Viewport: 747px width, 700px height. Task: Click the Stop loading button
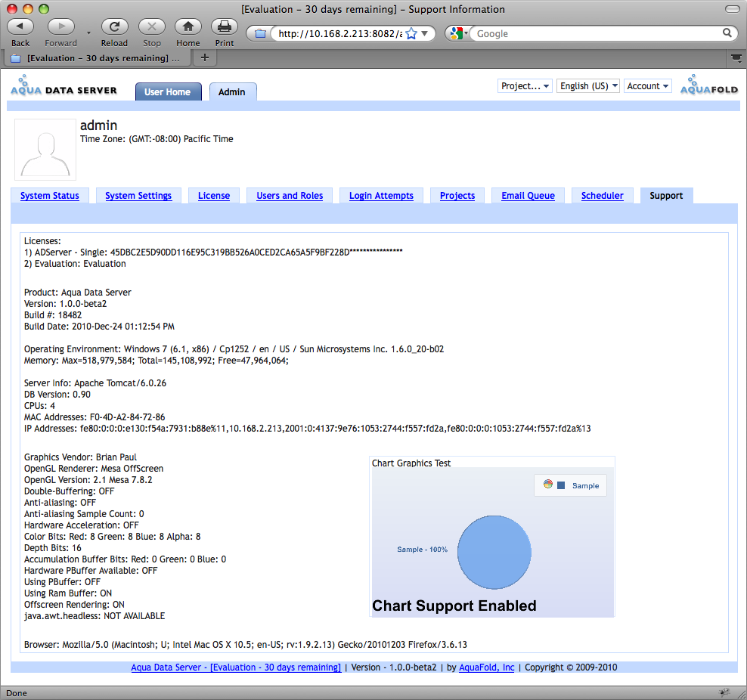point(151,26)
